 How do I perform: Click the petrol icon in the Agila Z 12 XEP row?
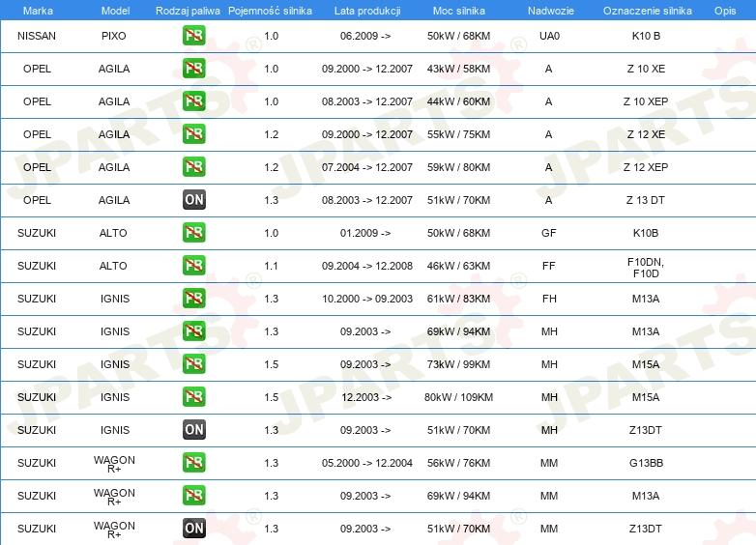coord(193,167)
